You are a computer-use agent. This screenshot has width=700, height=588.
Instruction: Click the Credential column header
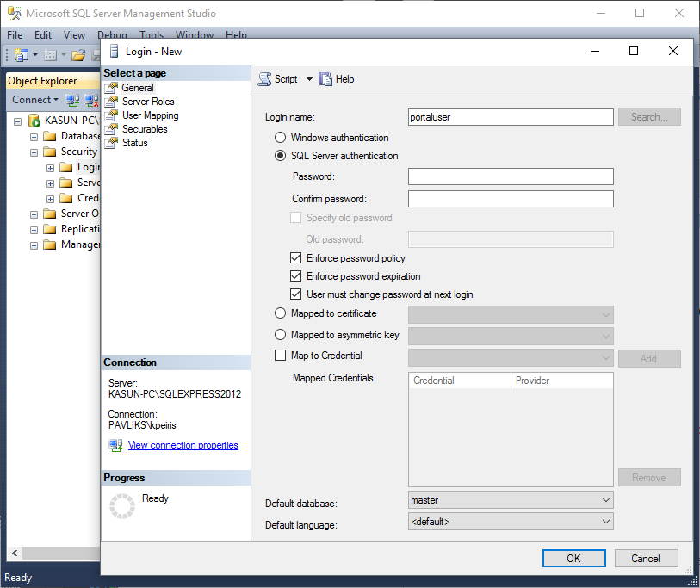point(460,381)
